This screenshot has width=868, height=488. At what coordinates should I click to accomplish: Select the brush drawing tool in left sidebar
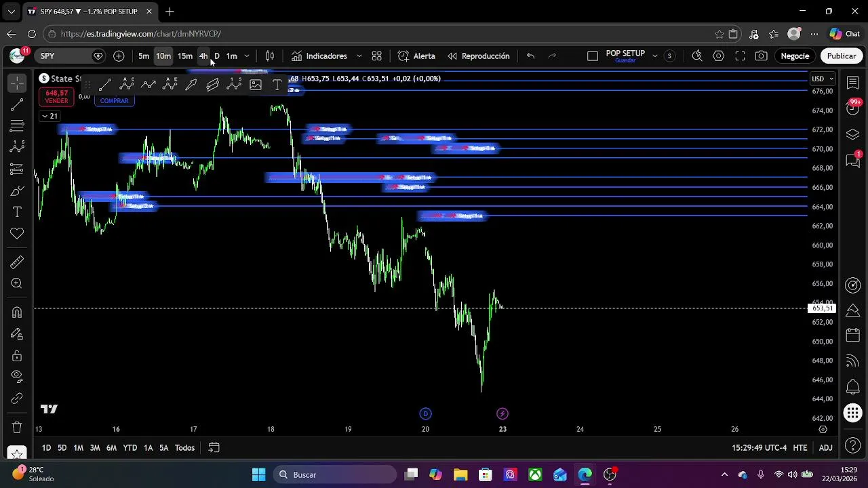17,190
